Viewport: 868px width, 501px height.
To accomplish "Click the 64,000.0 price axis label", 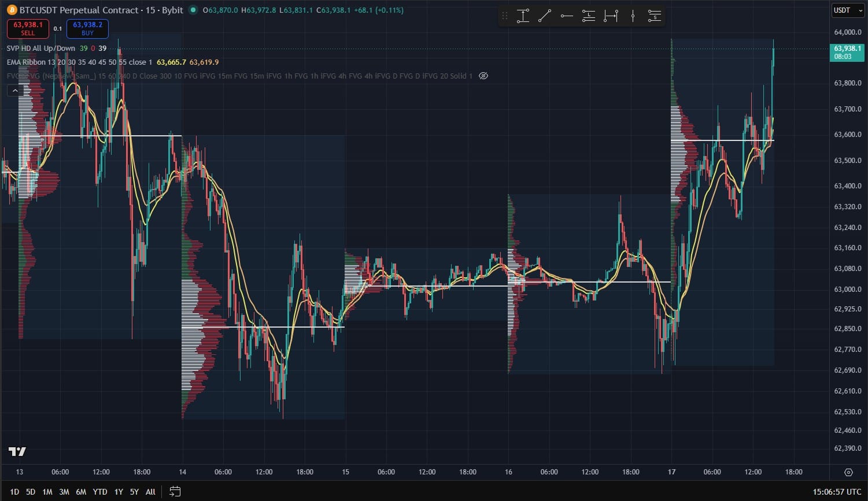I will point(848,32).
